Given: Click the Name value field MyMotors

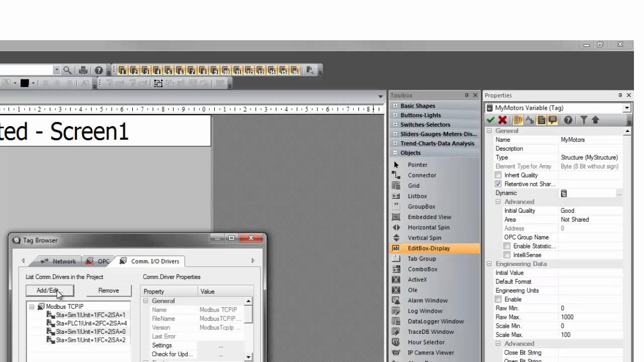Looking at the screenshot, I should [591, 140].
